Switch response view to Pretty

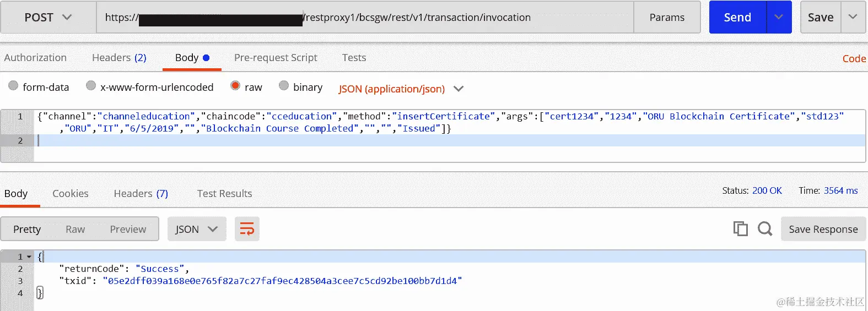point(27,229)
